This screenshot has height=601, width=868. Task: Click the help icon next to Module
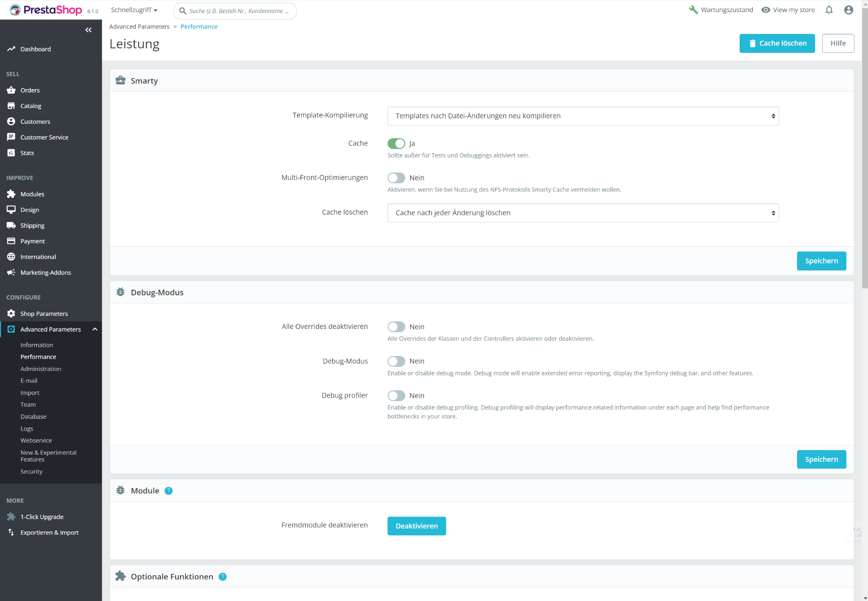click(x=169, y=491)
